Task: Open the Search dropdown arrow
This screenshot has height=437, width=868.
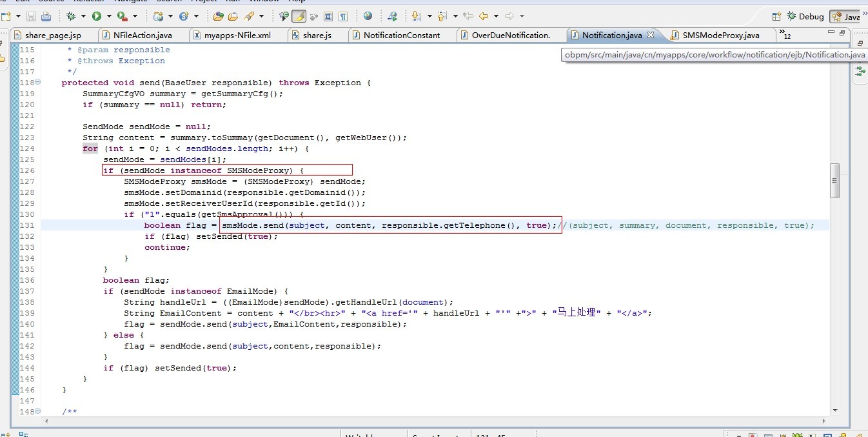Action: 261,16
